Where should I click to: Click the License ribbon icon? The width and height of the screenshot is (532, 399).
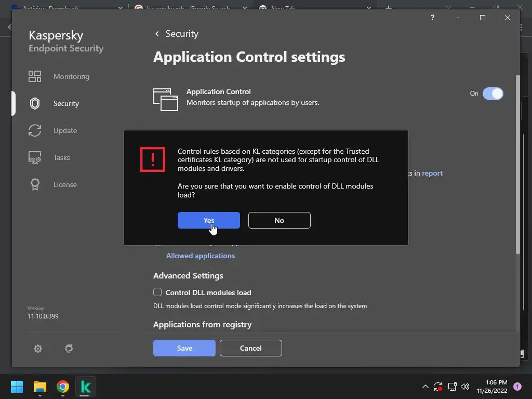[x=35, y=184]
